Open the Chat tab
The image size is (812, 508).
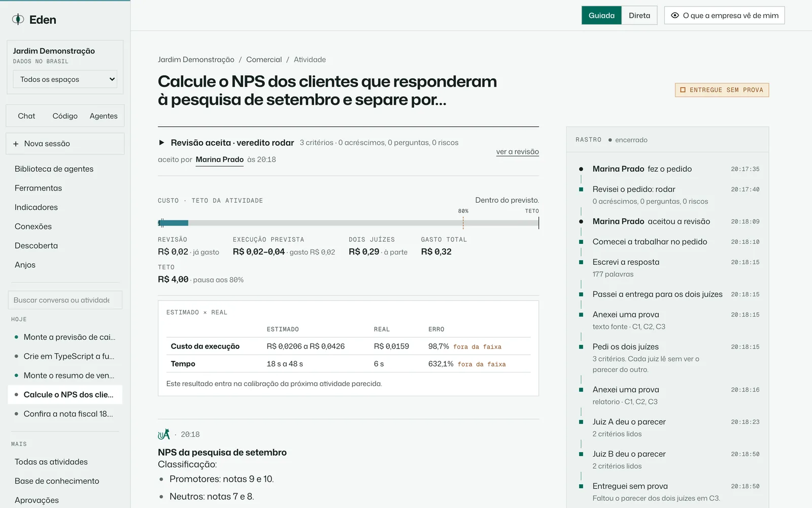(x=26, y=116)
